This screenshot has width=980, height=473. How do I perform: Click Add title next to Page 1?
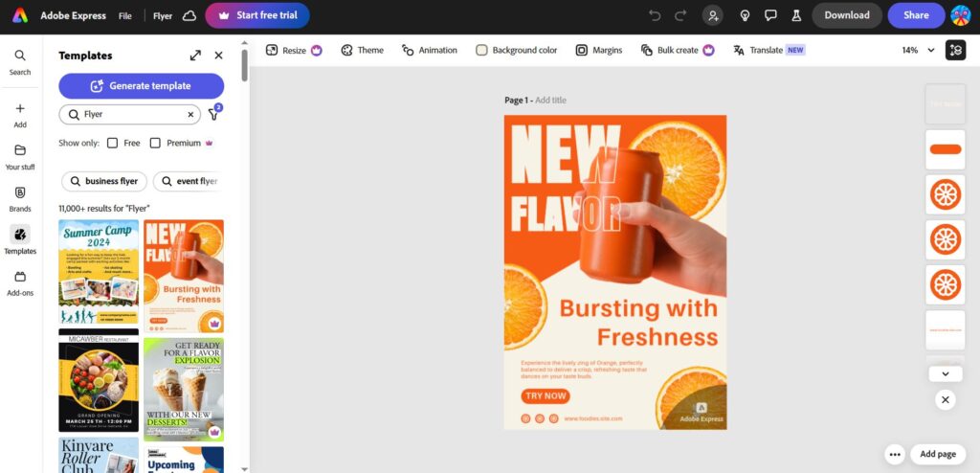point(550,101)
